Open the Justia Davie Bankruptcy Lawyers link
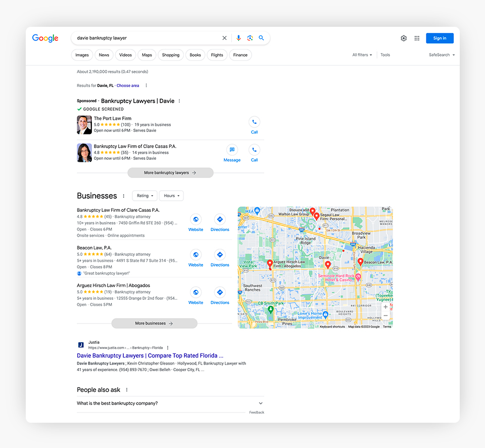The height and width of the screenshot is (448, 485). [150, 355]
